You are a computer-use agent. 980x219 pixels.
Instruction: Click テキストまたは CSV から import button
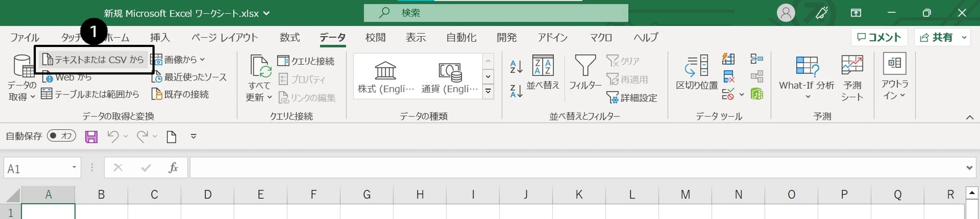click(x=94, y=60)
